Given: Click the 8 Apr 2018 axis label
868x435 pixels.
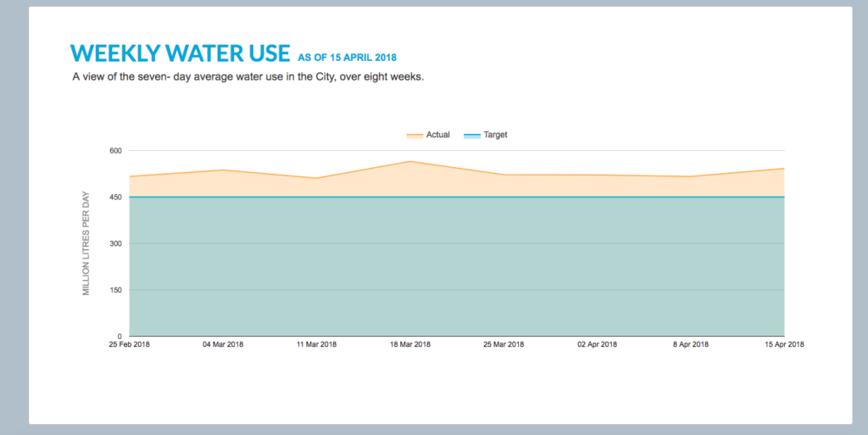Looking at the screenshot, I should 691,344.
